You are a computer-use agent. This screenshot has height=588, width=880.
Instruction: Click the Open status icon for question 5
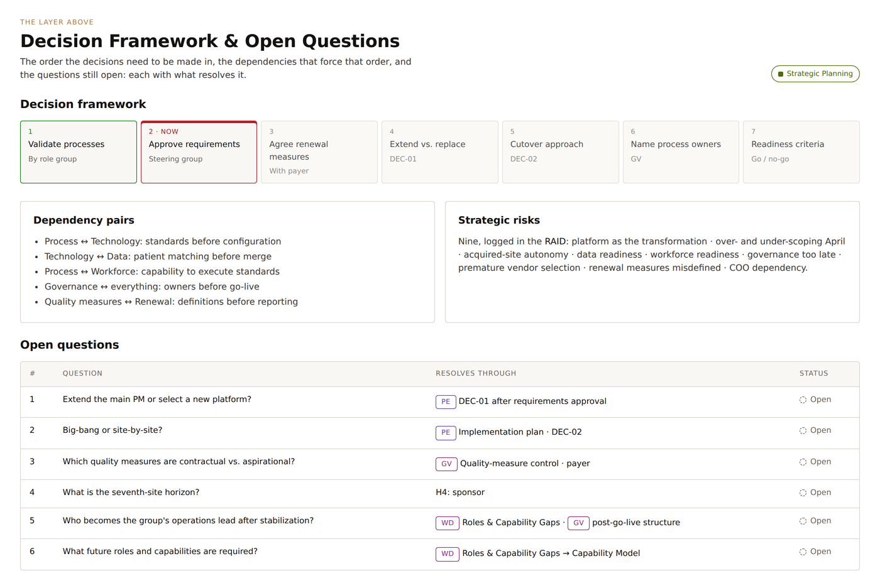coord(803,521)
